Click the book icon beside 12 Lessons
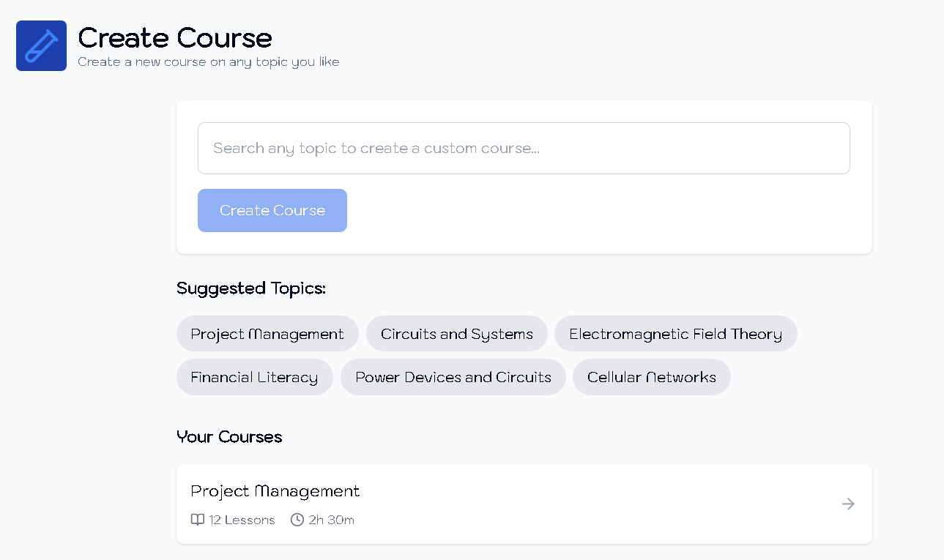944x560 pixels. [197, 520]
